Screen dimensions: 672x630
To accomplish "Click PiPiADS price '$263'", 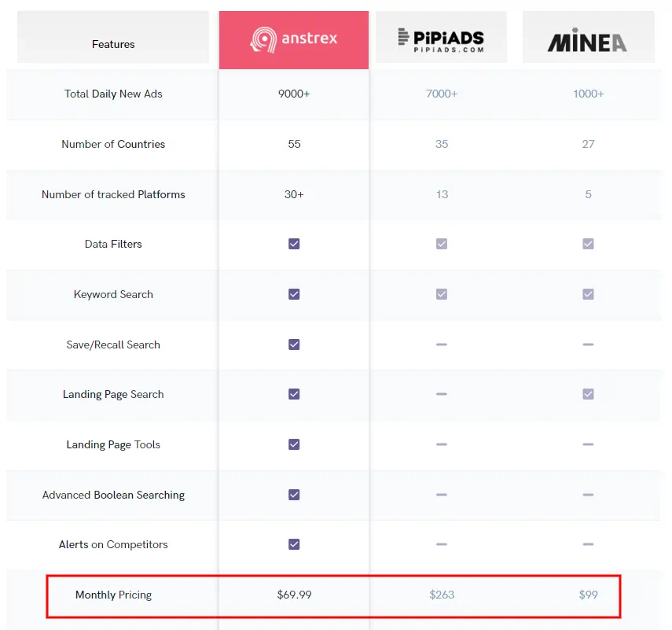I will click(x=442, y=595).
